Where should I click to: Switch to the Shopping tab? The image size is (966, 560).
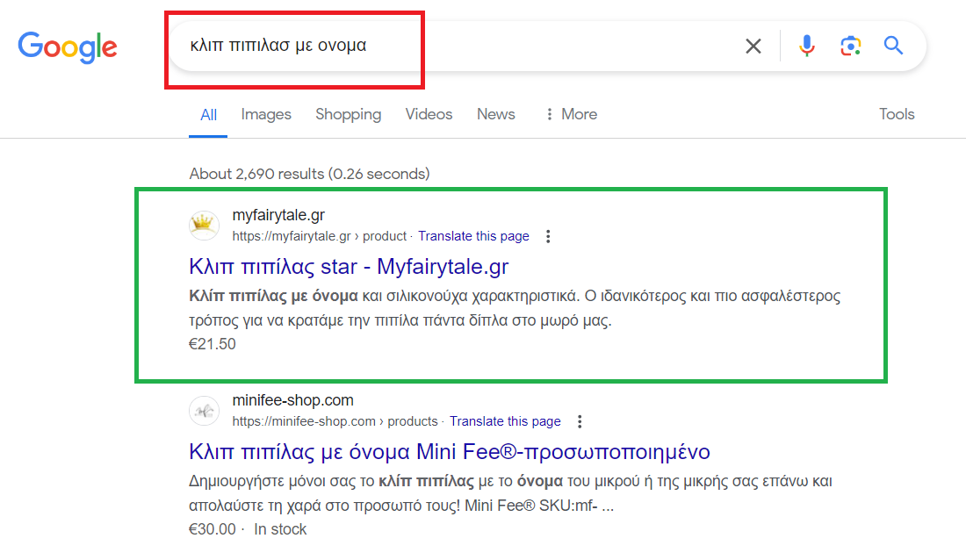tap(348, 114)
